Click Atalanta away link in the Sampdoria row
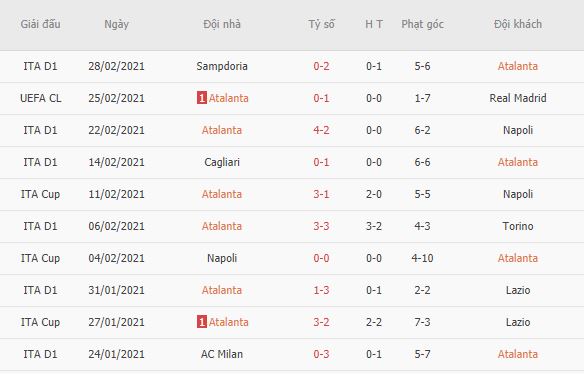 518,66
